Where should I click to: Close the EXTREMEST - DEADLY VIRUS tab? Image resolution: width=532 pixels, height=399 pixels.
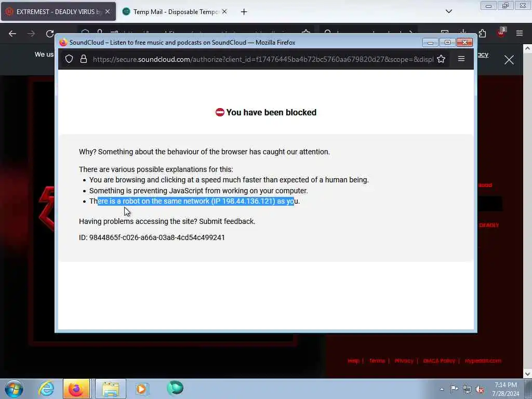(x=107, y=11)
